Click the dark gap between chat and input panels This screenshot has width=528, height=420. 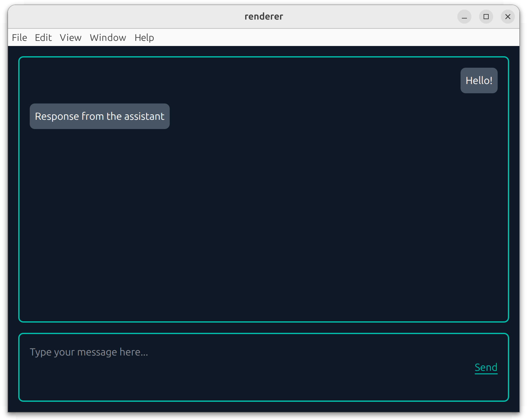264,328
